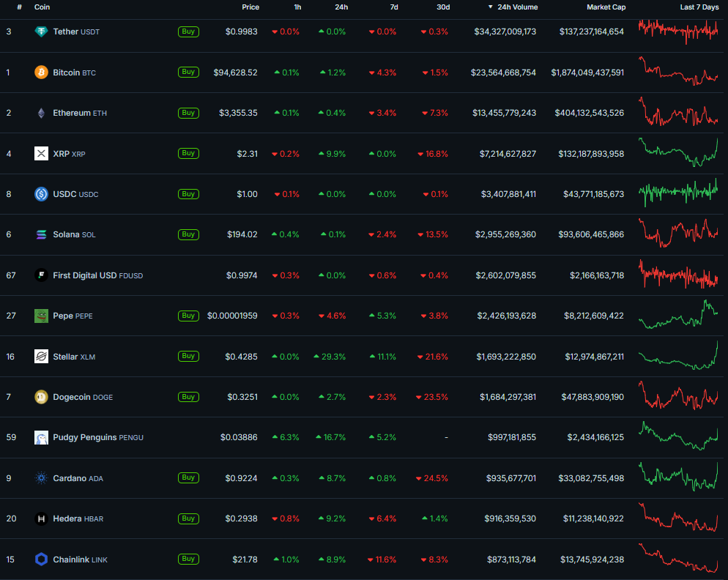Click Tether 24h volume $34,327,009,173
This screenshot has width=728, height=580.
click(x=505, y=31)
